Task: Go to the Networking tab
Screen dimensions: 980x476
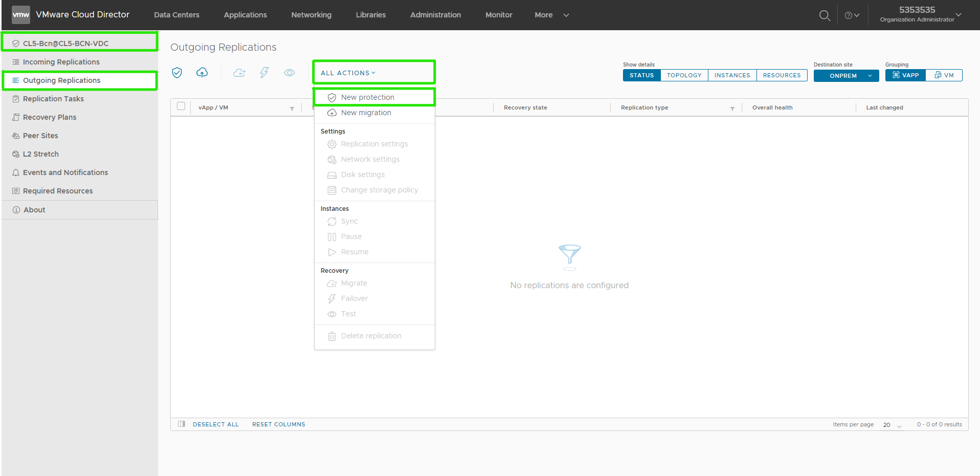Action: [311, 15]
